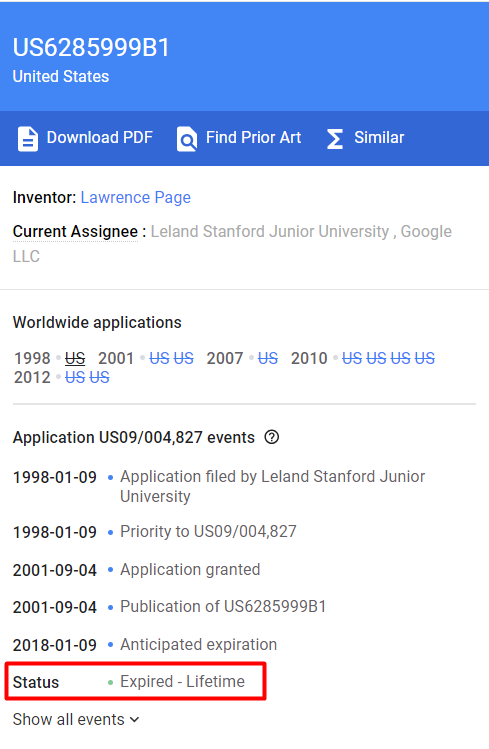This screenshot has width=489, height=749.
Task: Click the Inventor label
Action: click(44, 197)
